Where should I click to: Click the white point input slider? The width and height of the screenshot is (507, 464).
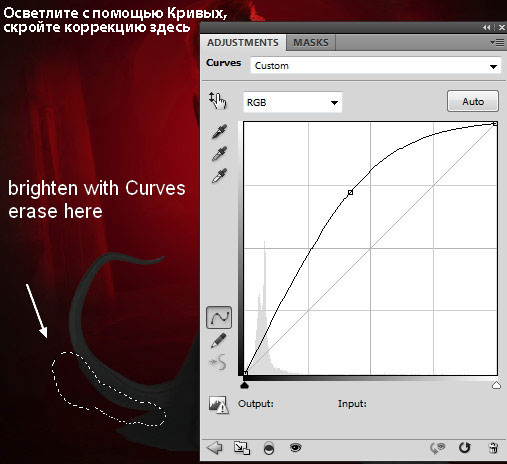(496, 385)
